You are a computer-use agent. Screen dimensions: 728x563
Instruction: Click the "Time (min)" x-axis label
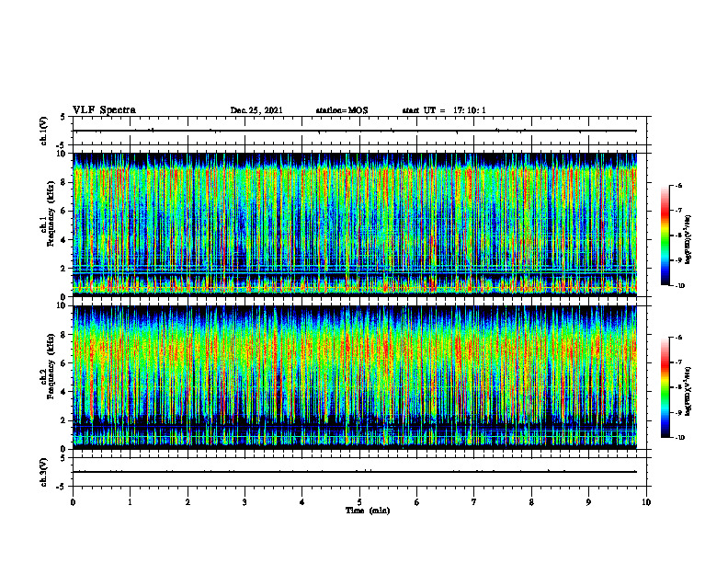point(368,511)
